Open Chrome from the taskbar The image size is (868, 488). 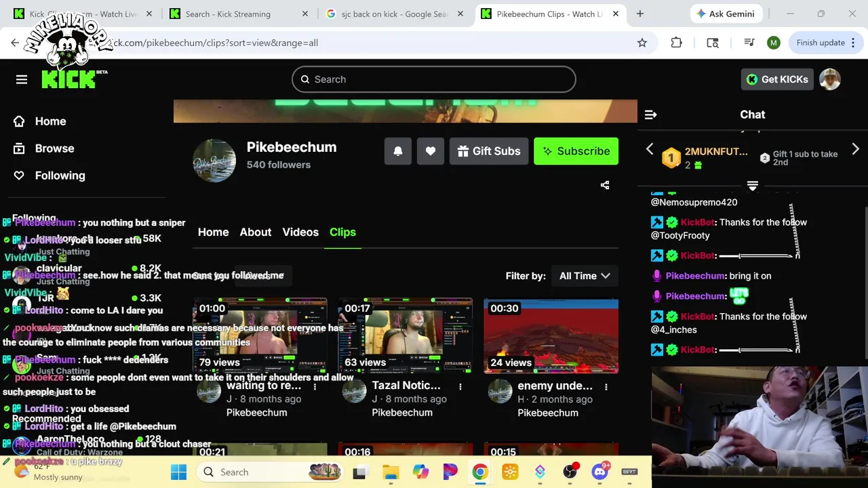click(x=480, y=472)
